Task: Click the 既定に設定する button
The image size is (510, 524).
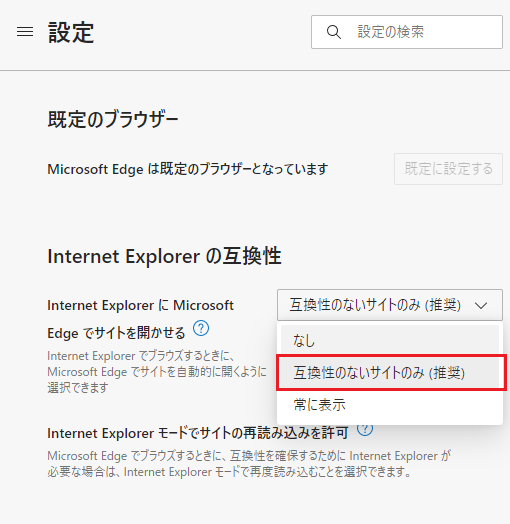Action: [448, 169]
